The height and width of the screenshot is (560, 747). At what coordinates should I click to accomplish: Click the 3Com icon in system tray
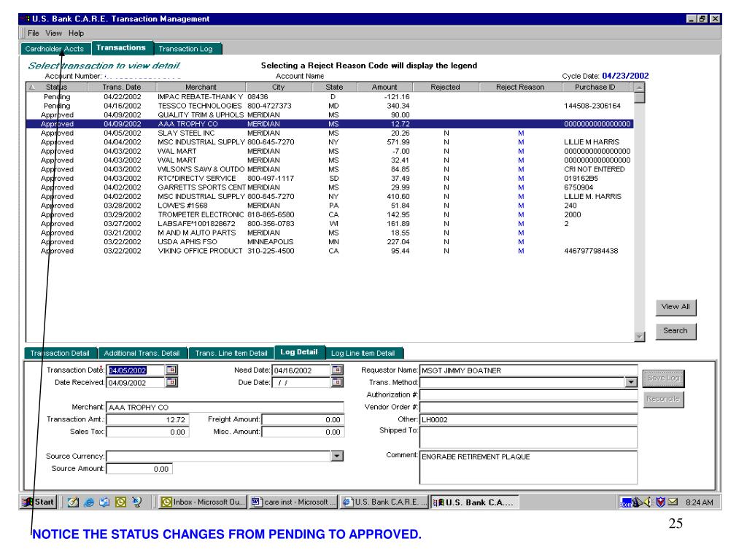[625, 502]
